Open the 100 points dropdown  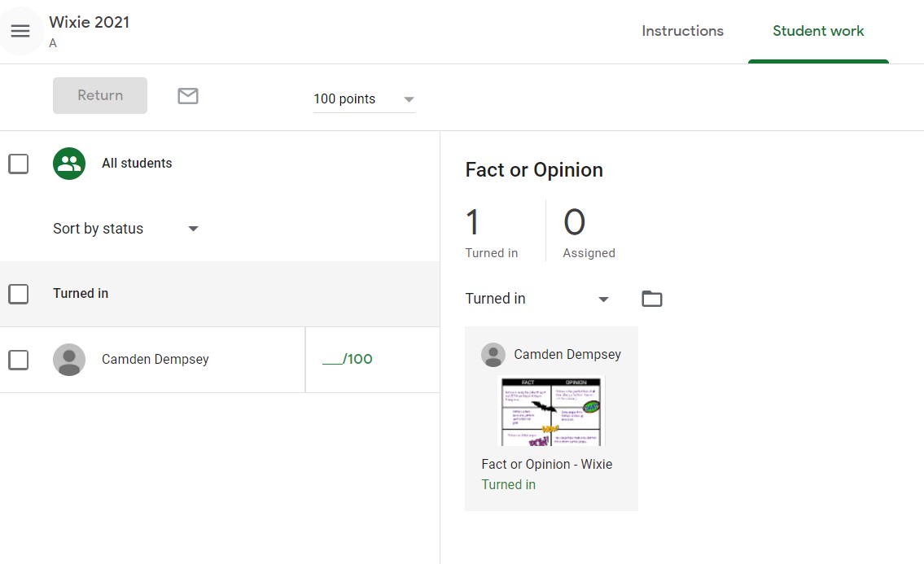click(364, 99)
